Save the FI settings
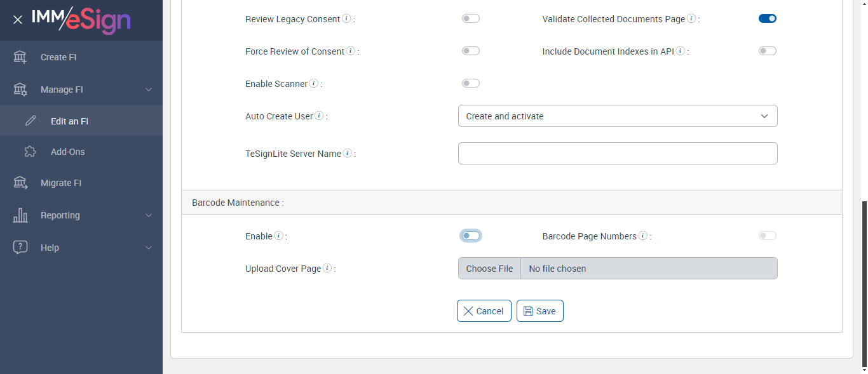 click(539, 311)
